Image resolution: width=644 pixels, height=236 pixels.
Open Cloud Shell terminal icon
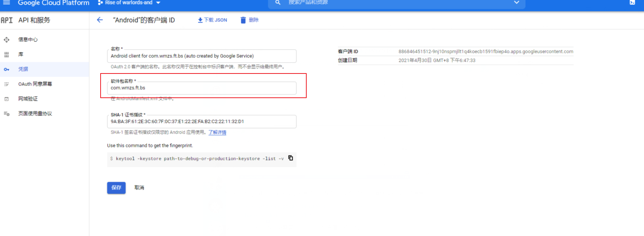pos(632,2)
